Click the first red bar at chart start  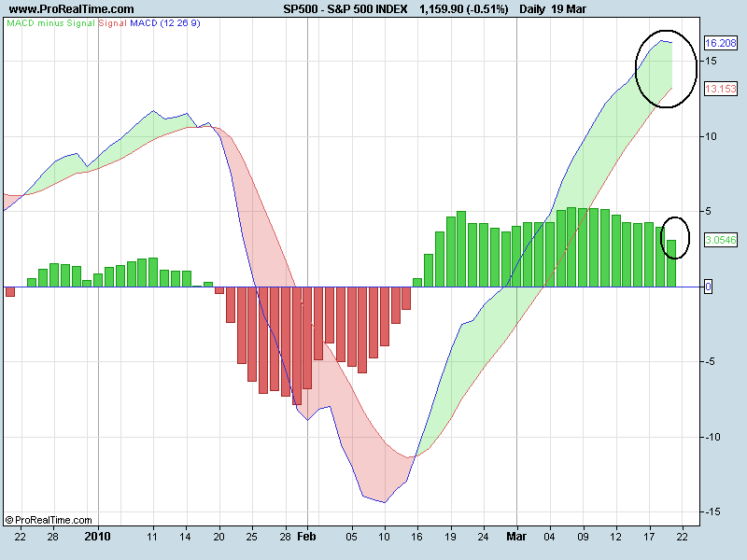tap(10, 291)
